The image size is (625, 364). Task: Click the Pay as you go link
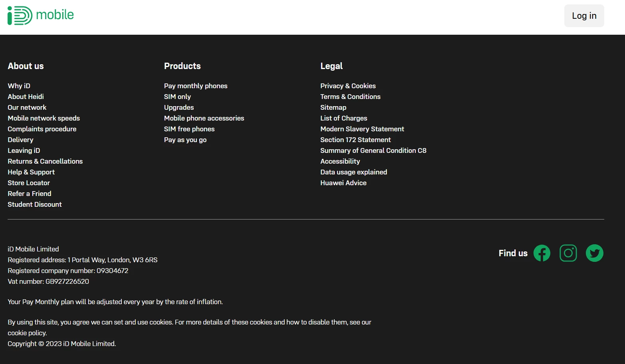(x=185, y=140)
